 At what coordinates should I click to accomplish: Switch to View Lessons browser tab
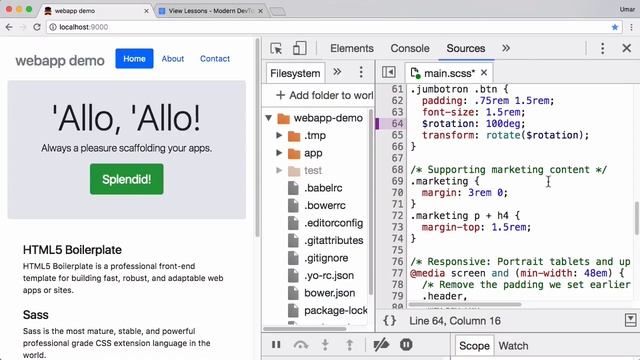point(211,11)
